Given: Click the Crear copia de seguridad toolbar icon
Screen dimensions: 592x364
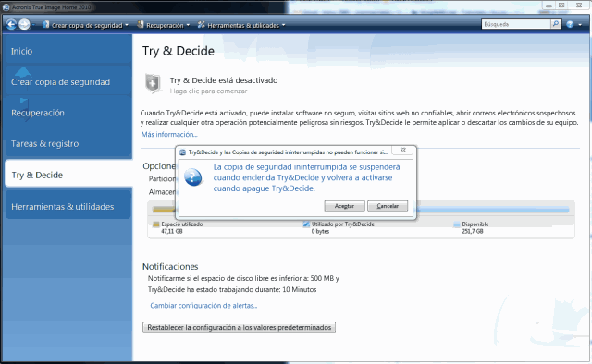Looking at the screenshot, I should click(x=46, y=25).
